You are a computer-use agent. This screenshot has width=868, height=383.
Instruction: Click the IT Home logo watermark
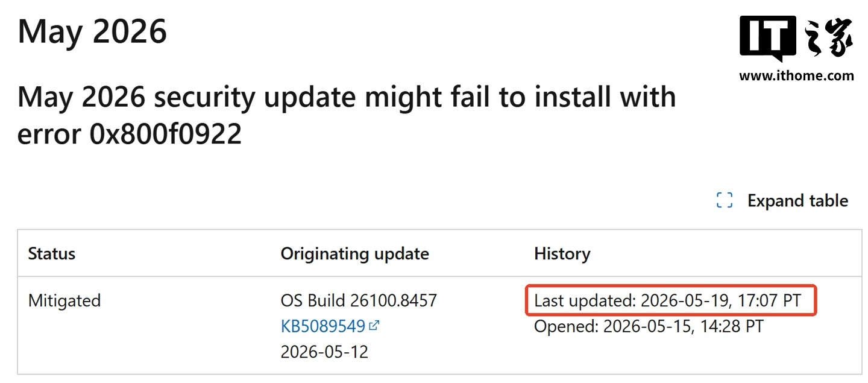coord(796,48)
